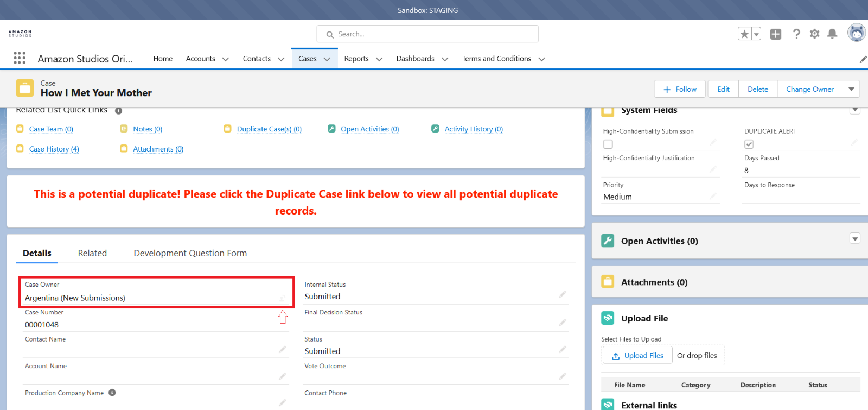Click the Production Company Name info icon
Image resolution: width=868 pixels, height=410 pixels.
(112, 393)
